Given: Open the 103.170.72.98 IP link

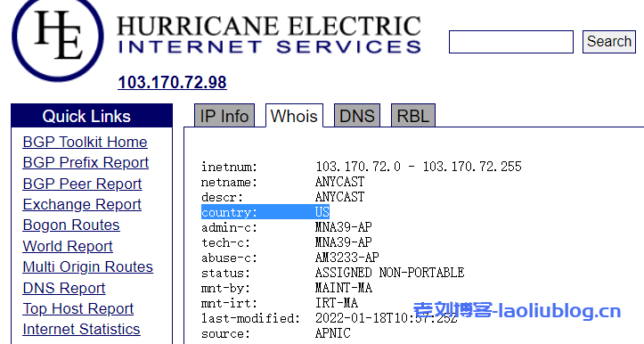Looking at the screenshot, I should tap(172, 82).
